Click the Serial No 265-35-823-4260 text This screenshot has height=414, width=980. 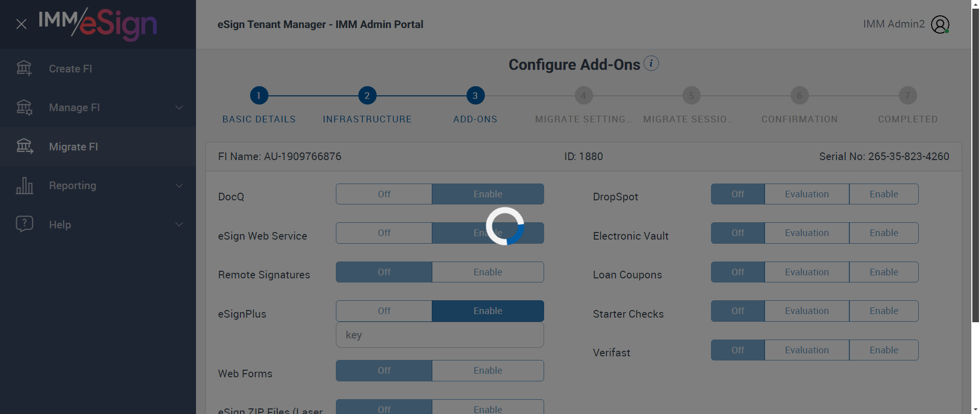coord(884,157)
